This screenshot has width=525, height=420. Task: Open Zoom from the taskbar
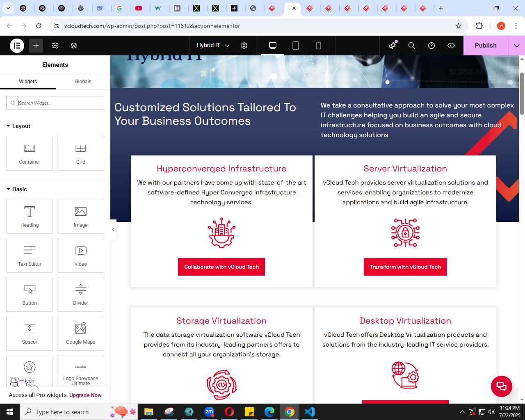(209, 412)
